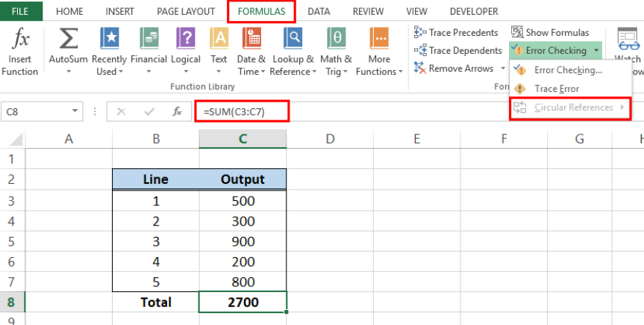The image size is (644, 325).
Task: Switch to the DATA tab
Action: [319, 11]
